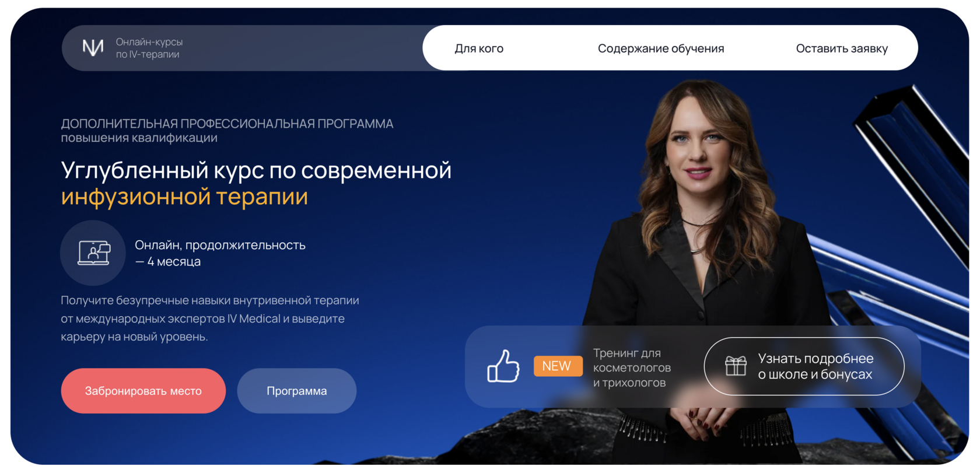Click the course description paragraph about IV Medical
This screenshot has height=473, width=980.
coord(210,318)
